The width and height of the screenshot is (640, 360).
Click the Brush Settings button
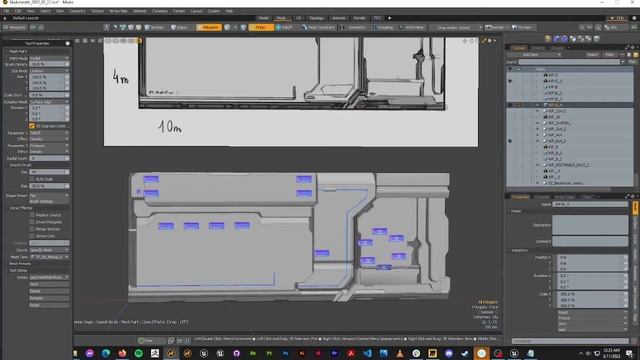pos(49,201)
